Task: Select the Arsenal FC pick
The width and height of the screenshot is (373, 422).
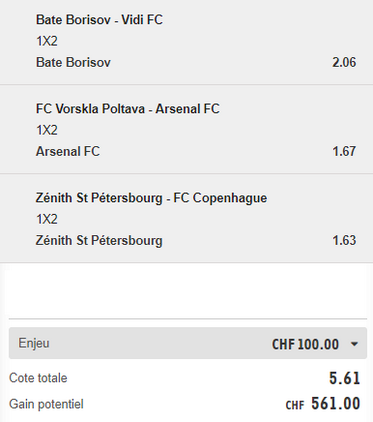Action: (x=68, y=151)
